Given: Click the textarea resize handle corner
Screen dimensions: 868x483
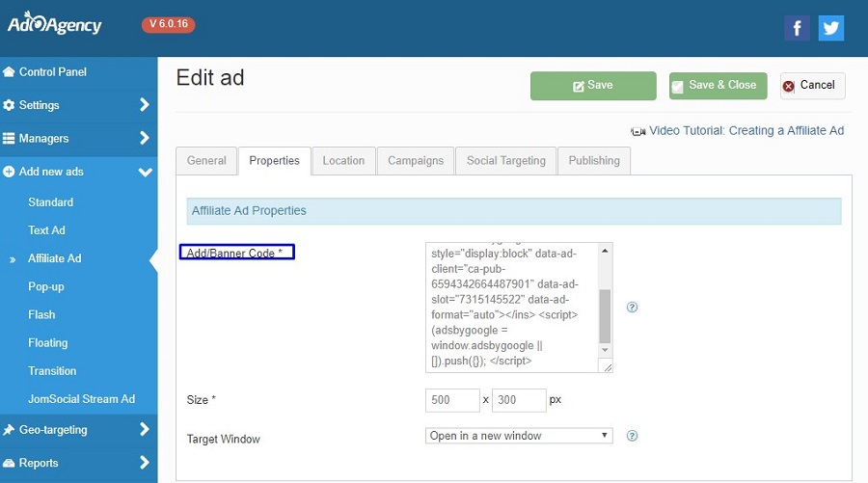Looking at the screenshot, I should [608, 366].
